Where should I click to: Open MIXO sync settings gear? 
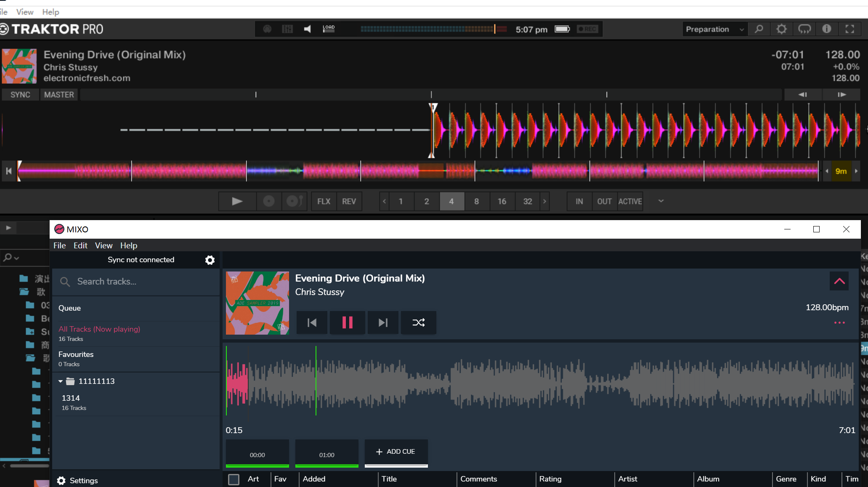210,260
